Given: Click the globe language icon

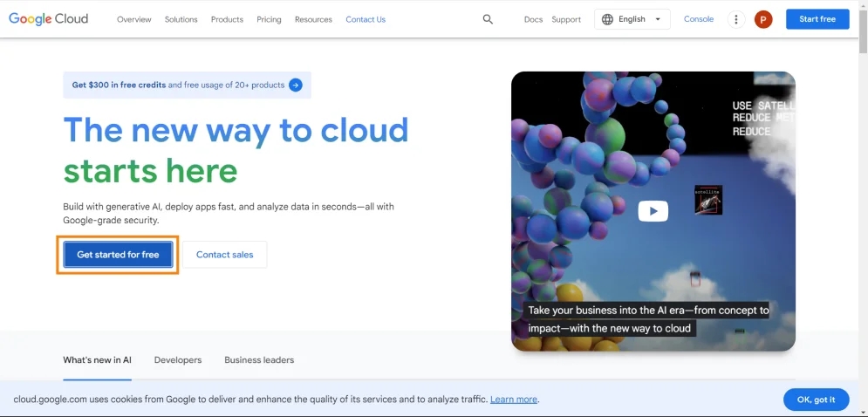Looking at the screenshot, I should point(607,19).
